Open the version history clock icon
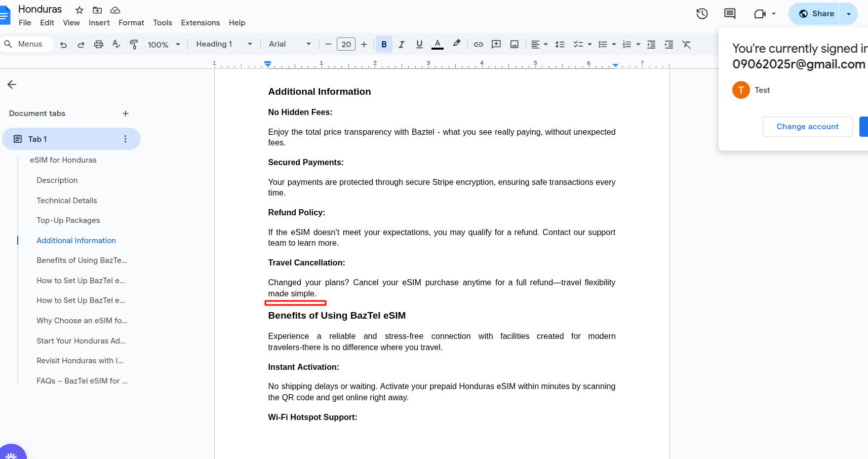The width and height of the screenshot is (868, 459). pyautogui.click(x=702, y=14)
